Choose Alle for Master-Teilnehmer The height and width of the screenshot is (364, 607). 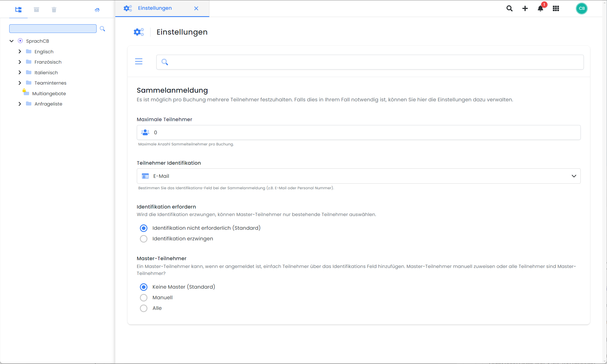pos(144,308)
